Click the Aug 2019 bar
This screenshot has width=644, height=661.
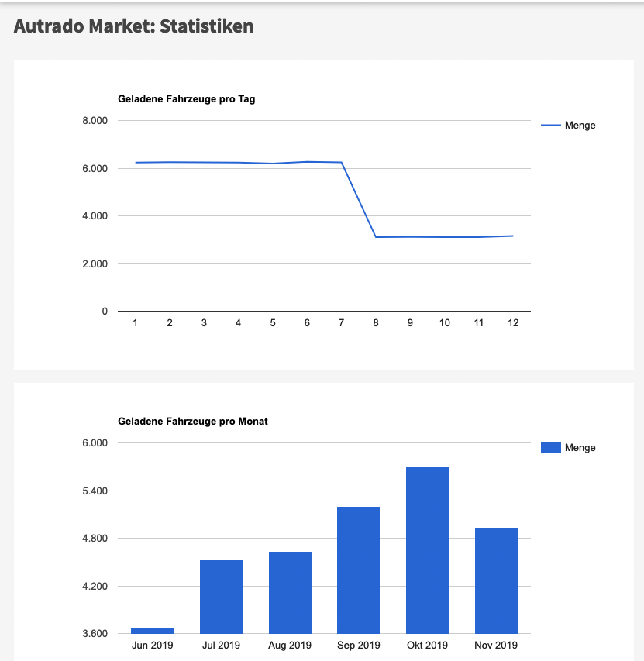(290, 593)
